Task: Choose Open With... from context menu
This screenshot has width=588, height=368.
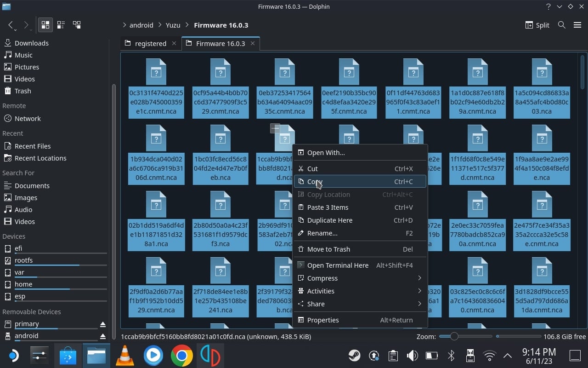Action: [360, 152]
